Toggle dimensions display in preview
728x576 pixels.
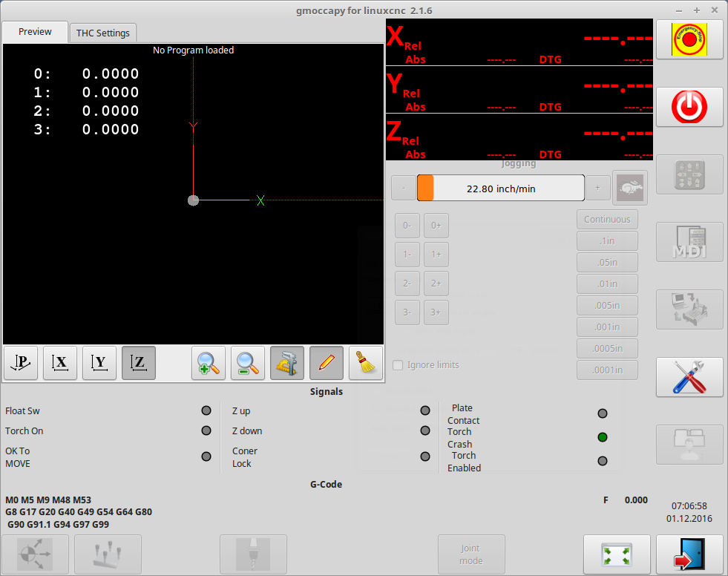click(287, 363)
